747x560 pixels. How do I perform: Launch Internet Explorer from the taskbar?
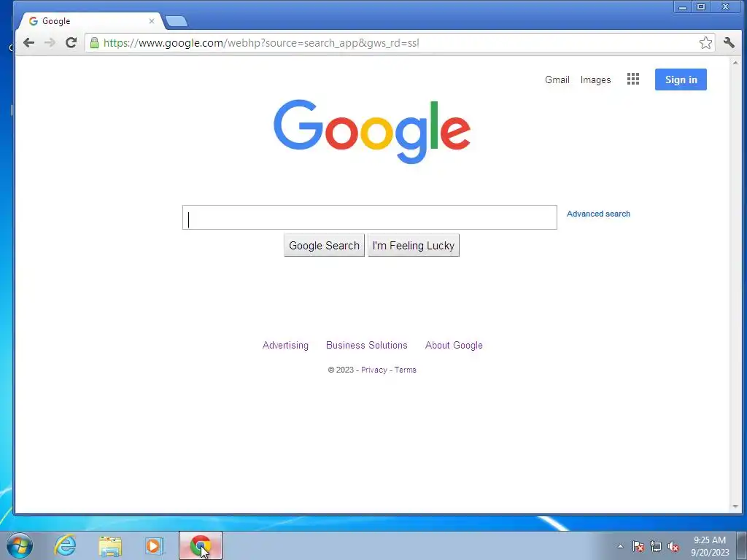pos(65,545)
